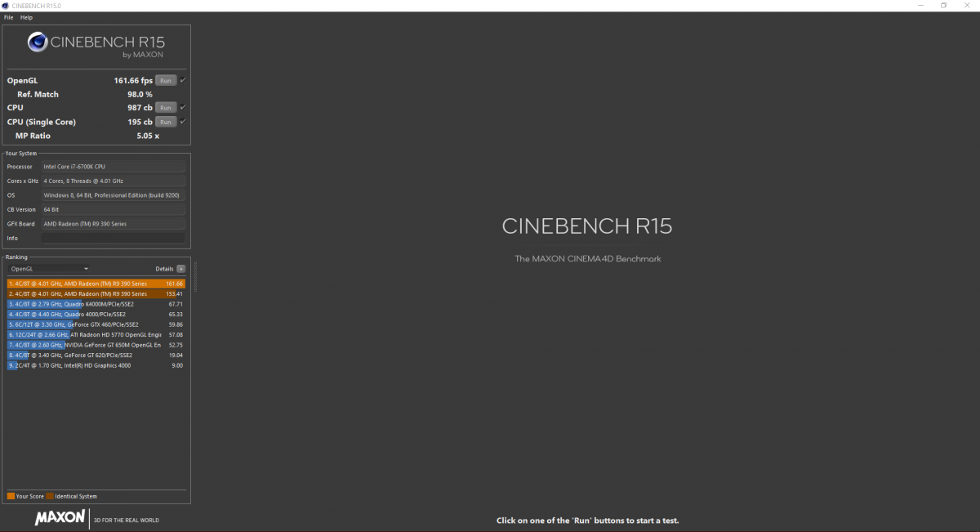The image size is (980, 532).
Task: Click the Details arrow button in Ranking
Action: tap(181, 268)
